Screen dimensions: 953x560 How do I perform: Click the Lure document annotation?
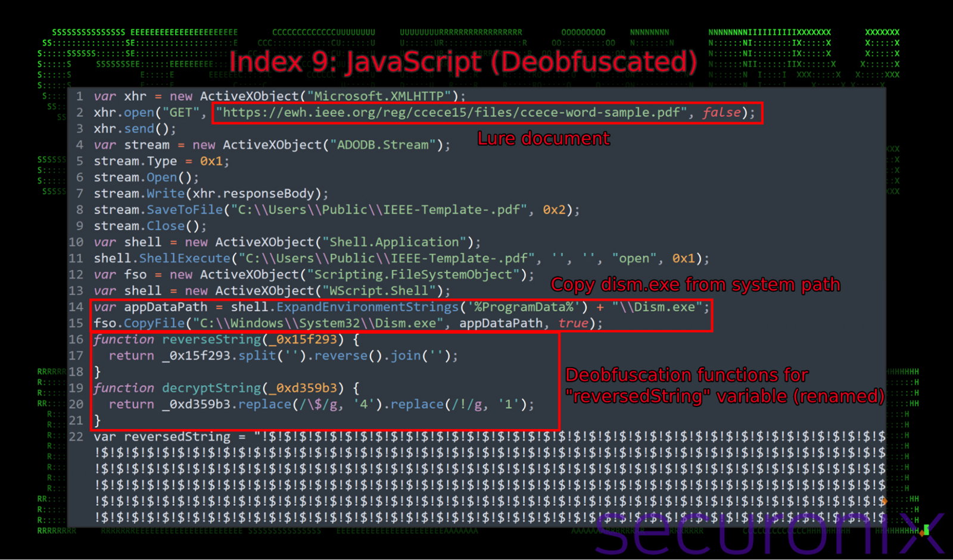click(x=543, y=138)
